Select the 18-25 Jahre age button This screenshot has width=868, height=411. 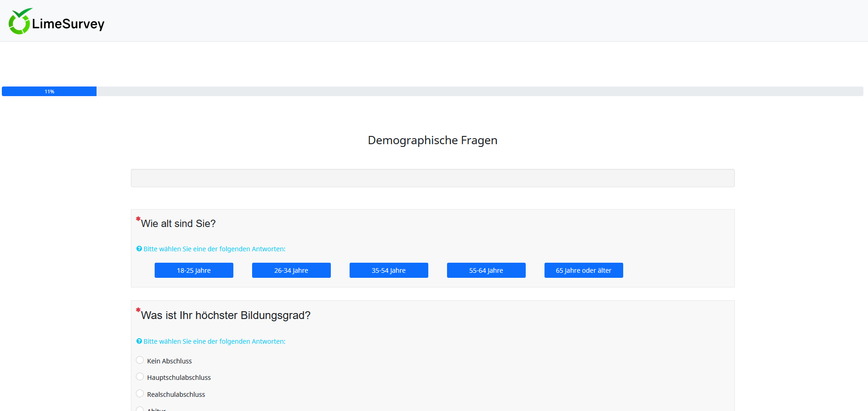(x=194, y=270)
